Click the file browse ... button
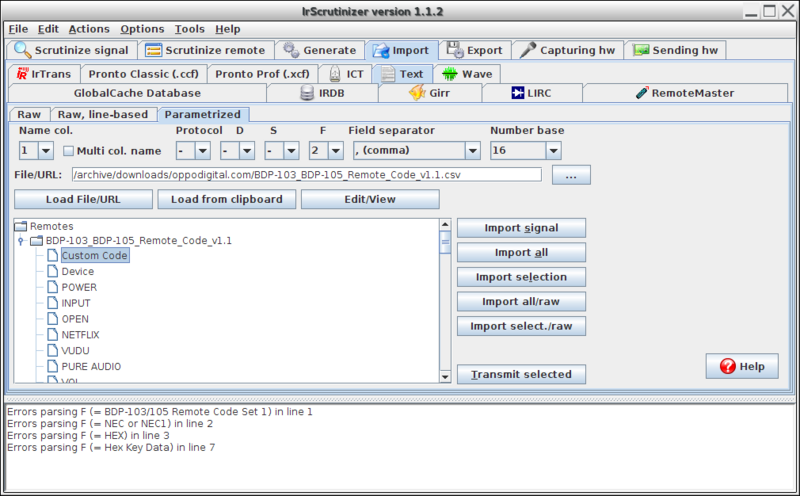Screen dimensions: 800x496 pos(571,175)
